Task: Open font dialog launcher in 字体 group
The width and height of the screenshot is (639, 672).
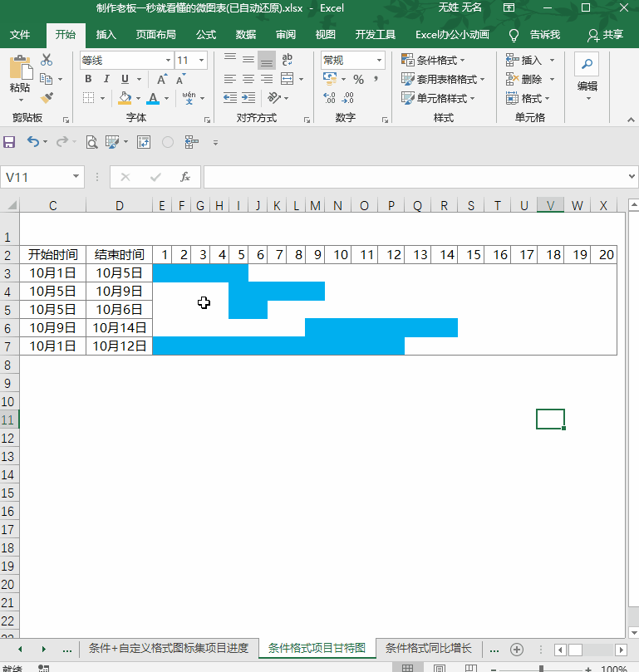Action: 207,120
